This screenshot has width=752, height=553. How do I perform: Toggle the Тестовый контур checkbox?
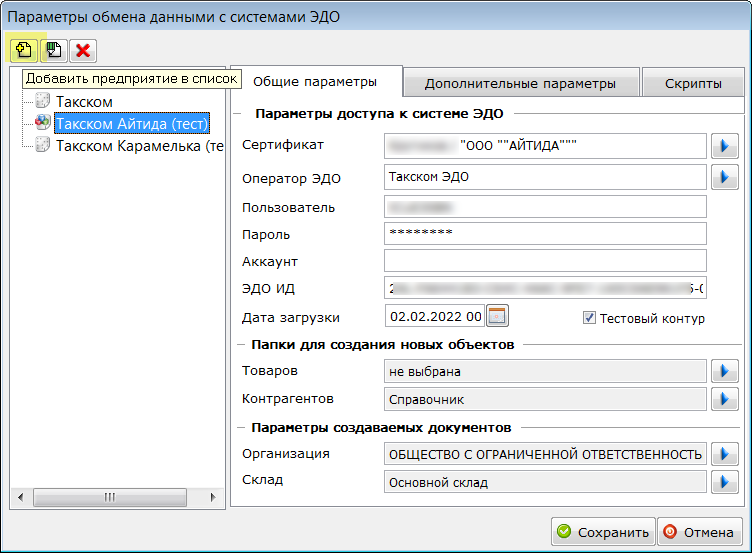point(590,318)
